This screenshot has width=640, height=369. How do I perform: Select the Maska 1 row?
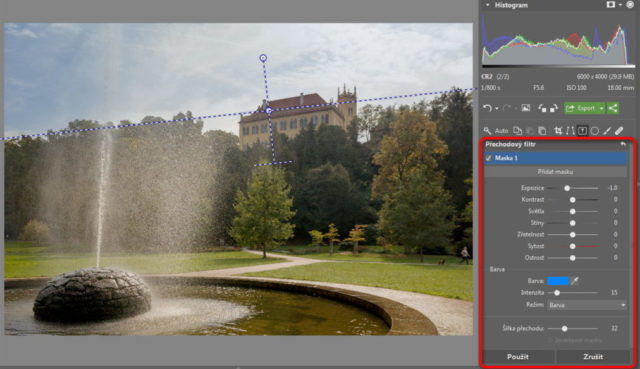(556, 158)
